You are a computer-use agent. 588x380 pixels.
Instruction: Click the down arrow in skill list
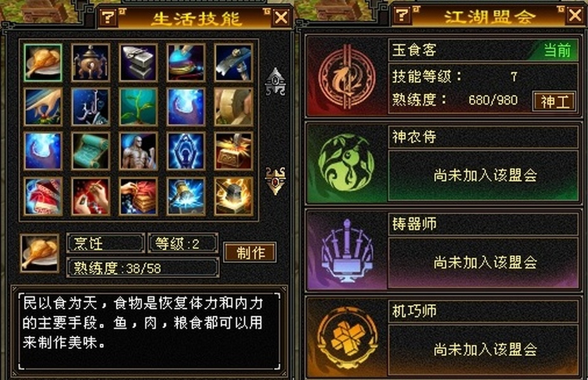pos(276,180)
